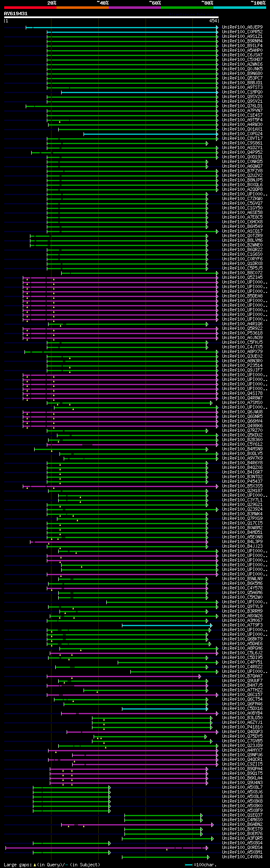
Task: Select the UniRef100_Q5ZIA5 label
Action: pyautogui.click(x=242, y=278)
